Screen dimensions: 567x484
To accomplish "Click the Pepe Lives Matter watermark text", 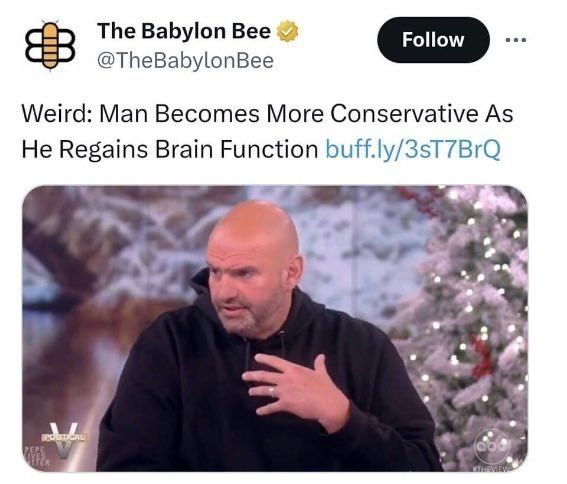I will (35, 456).
